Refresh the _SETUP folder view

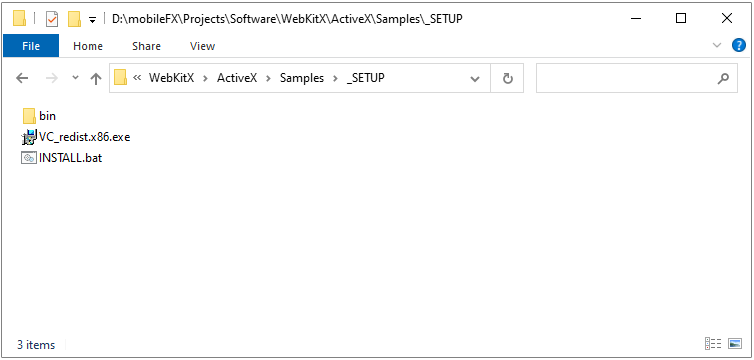508,78
